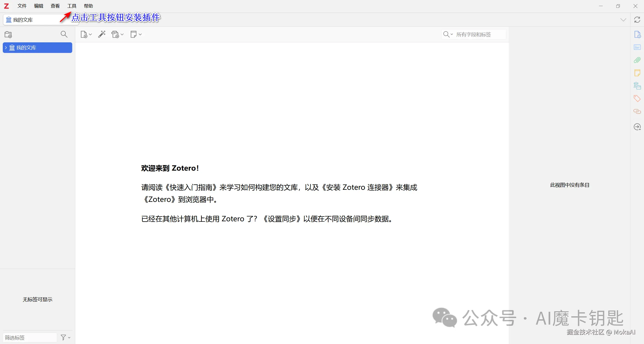Click the Libraries and Collections icon
This screenshot has width=644, height=344.
pyautogui.click(x=637, y=86)
